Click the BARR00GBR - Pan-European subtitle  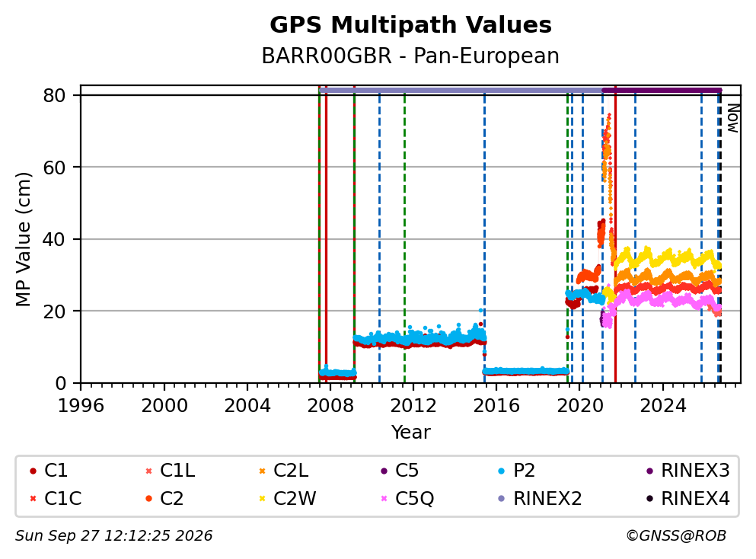[410, 56]
